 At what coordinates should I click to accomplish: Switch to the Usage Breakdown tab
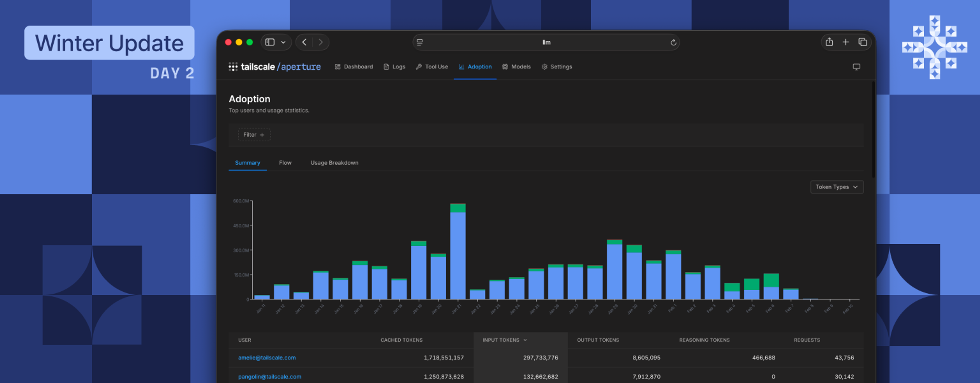pyautogui.click(x=334, y=163)
